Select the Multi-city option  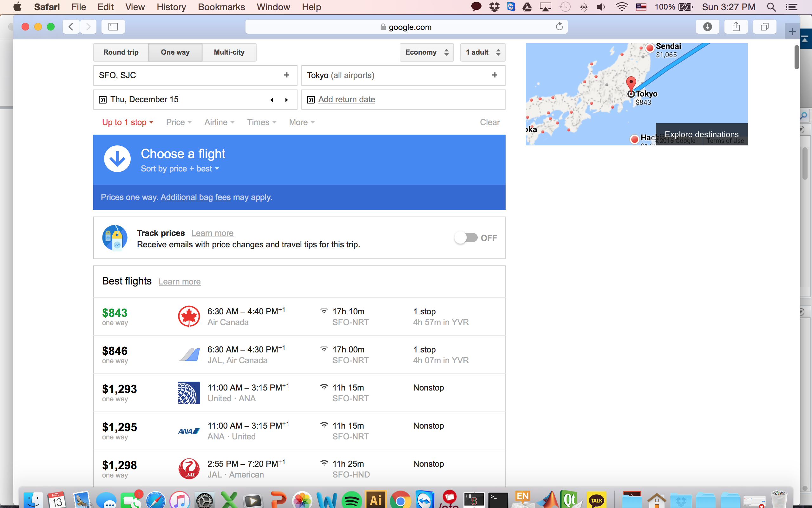click(x=229, y=52)
